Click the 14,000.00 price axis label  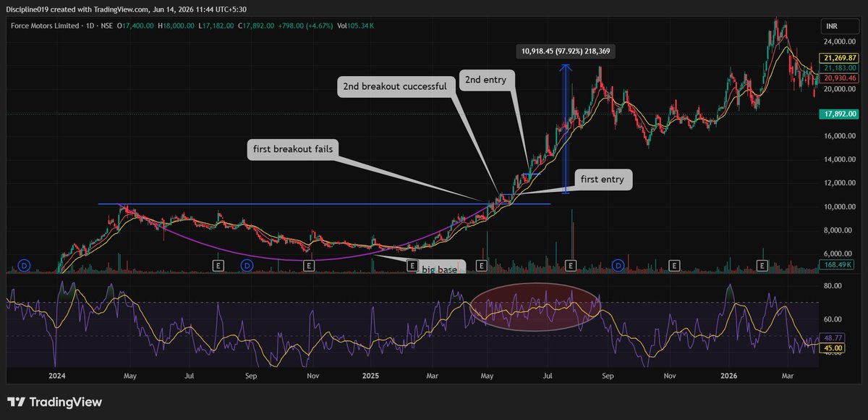(840, 159)
